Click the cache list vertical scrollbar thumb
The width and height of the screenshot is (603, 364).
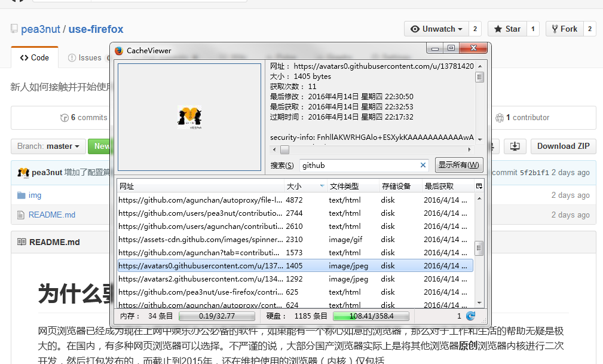click(x=479, y=248)
